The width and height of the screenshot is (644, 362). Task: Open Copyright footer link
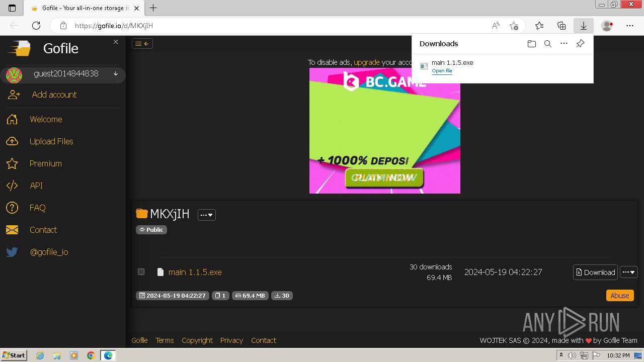click(197, 340)
